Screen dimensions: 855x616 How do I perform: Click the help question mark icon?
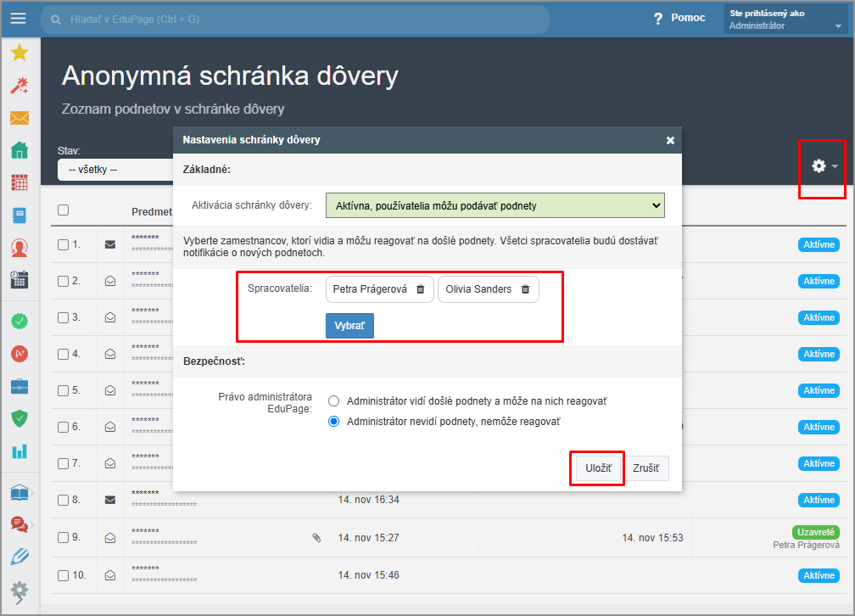tap(658, 19)
